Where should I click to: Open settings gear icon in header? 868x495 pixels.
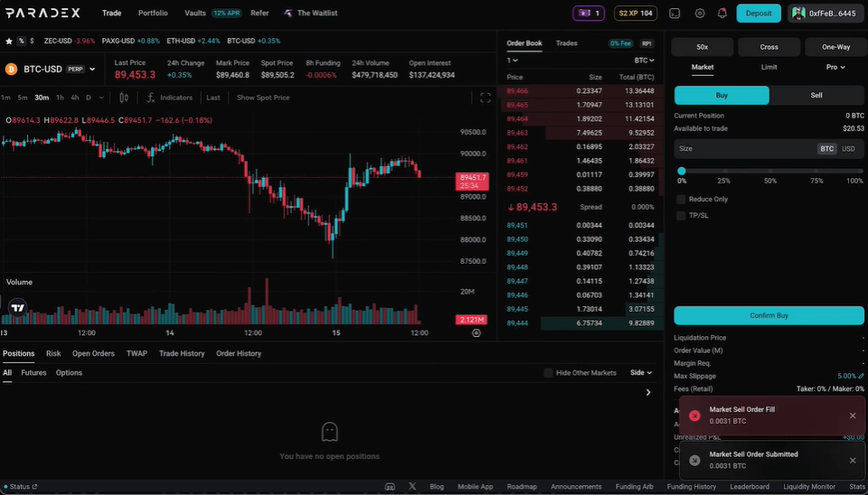click(x=700, y=14)
